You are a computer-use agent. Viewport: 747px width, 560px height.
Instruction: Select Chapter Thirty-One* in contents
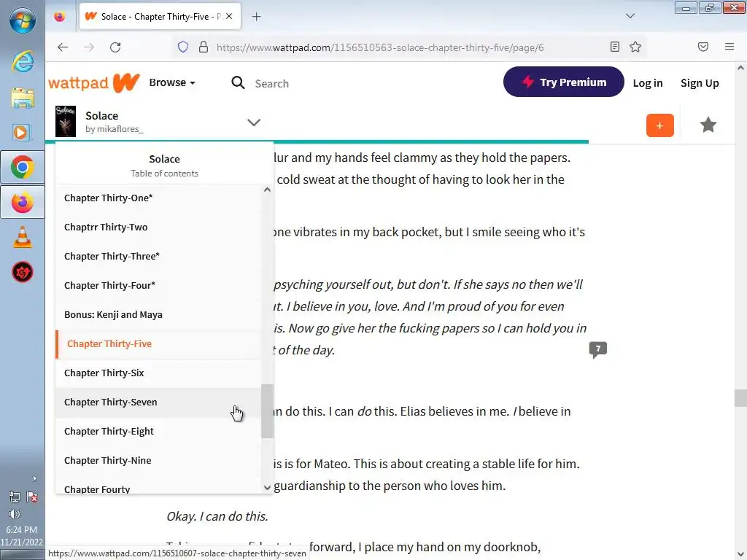158,198
